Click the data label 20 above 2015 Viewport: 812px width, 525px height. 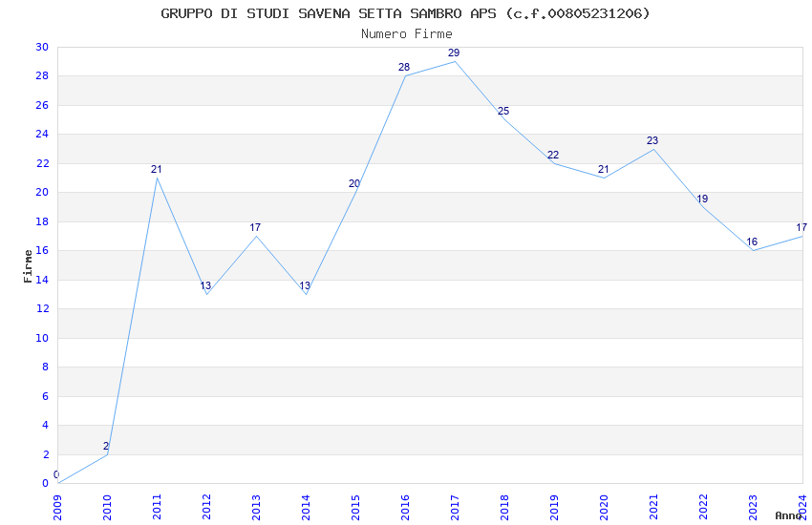pos(354,183)
